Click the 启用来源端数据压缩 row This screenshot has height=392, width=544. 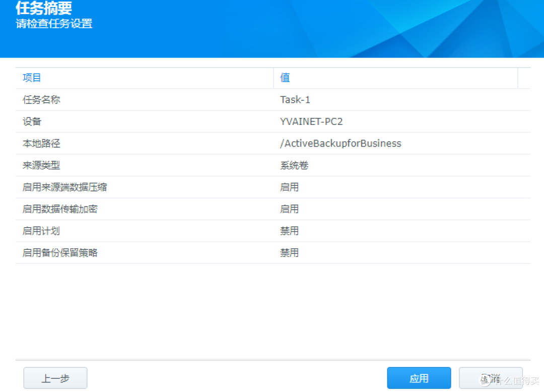tap(151, 187)
